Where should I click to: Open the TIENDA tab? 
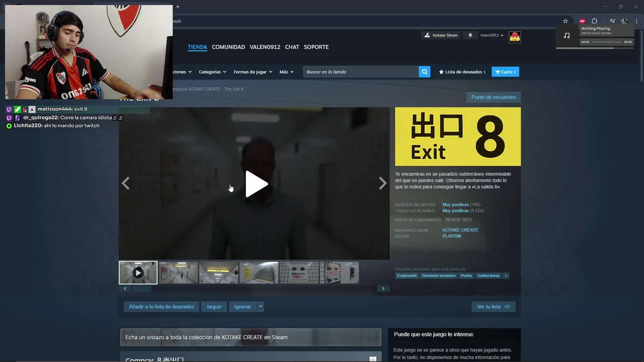point(197,47)
